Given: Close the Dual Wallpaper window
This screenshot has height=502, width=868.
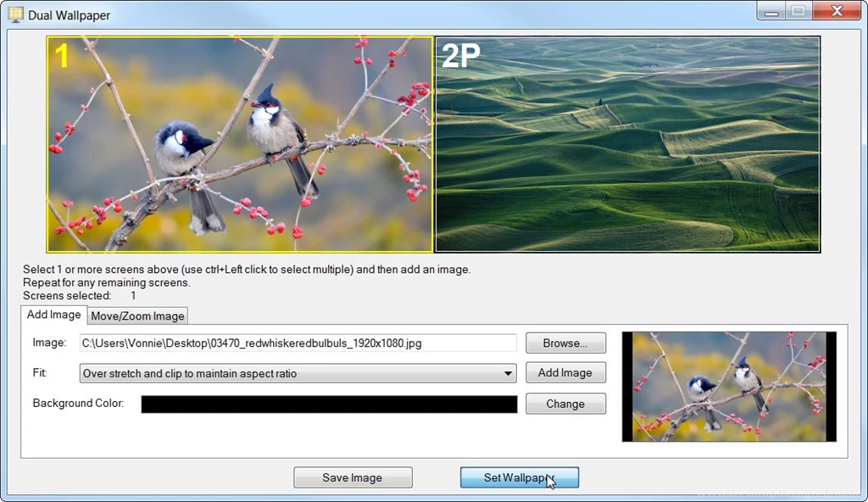Looking at the screenshot, I should tap(837, 11).
